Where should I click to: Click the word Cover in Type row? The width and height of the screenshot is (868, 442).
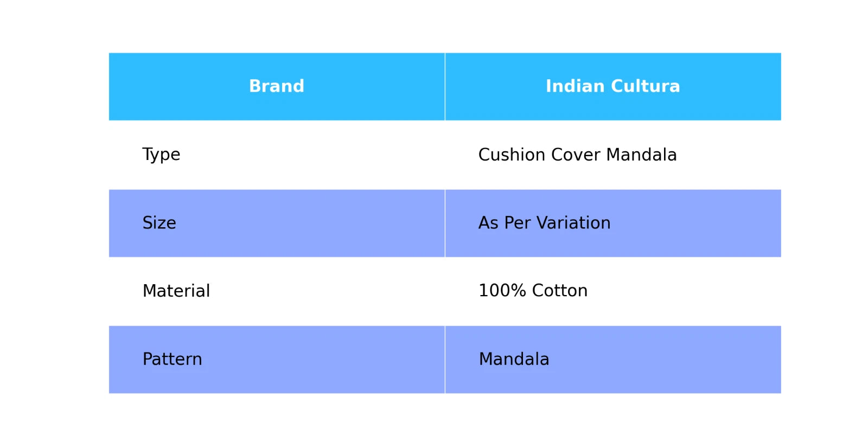576,155
